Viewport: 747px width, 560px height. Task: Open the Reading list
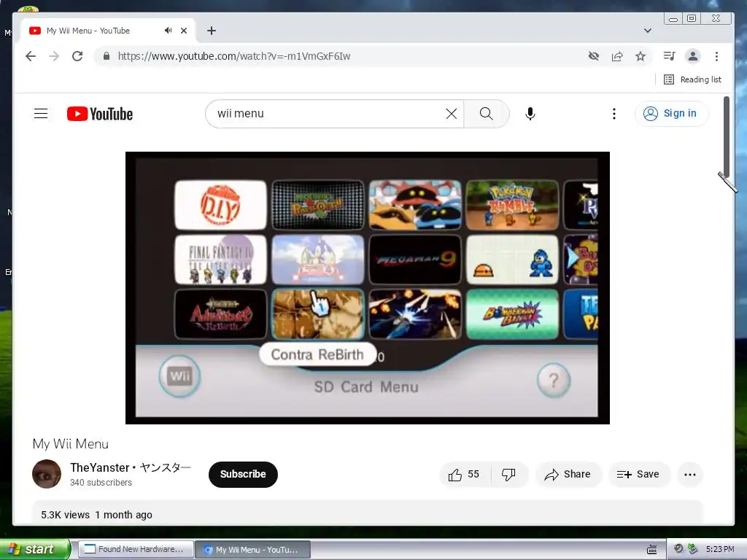coord(692,79)
